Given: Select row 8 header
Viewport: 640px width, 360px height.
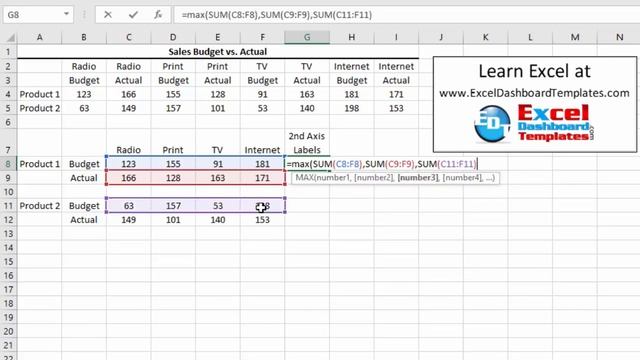Looking at the screenshot, I should [9, 164].
